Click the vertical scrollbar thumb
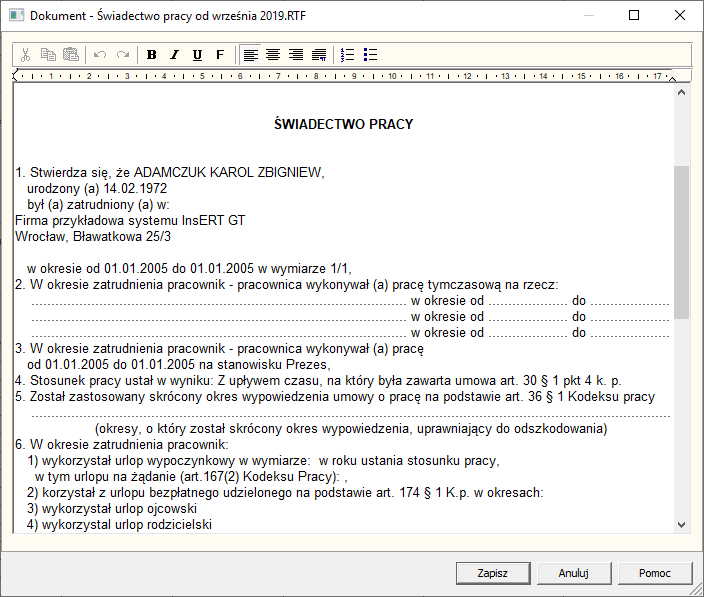This screenshot has height=597, width=704. (x=682, y=242)
